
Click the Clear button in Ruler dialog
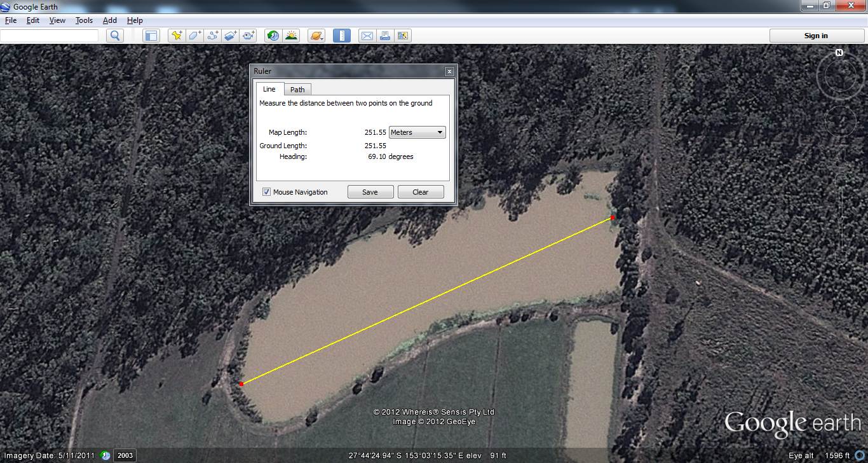coord(420,192)
